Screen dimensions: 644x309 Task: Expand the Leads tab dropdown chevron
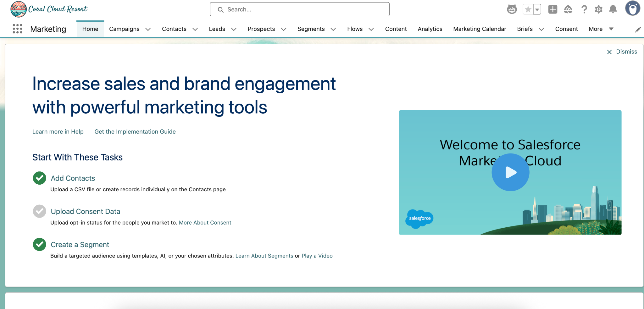[234, 29]
